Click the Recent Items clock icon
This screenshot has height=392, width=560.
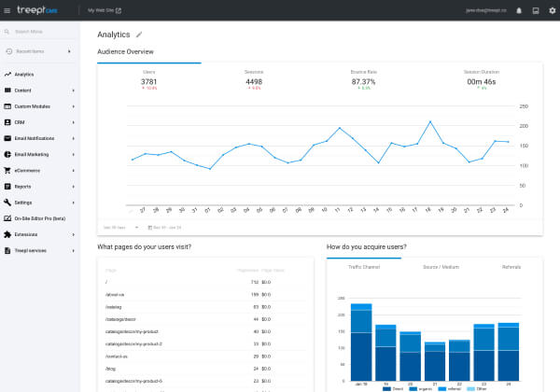tap(9, 51)
